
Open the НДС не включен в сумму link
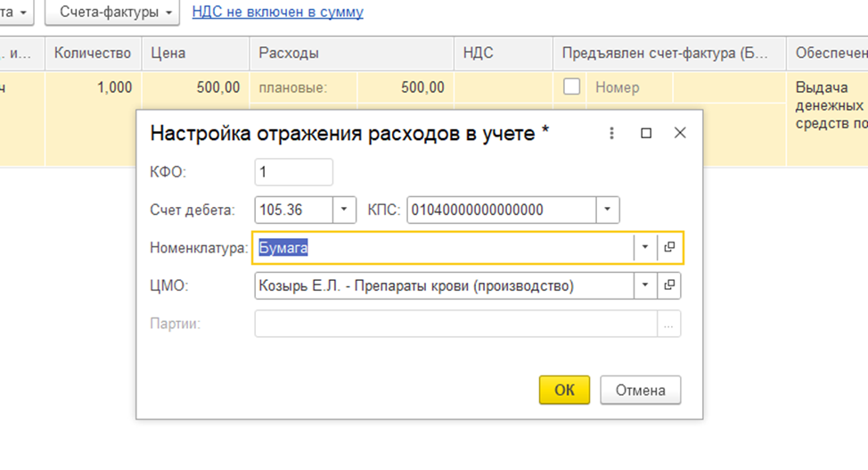[x=277, y=12]
